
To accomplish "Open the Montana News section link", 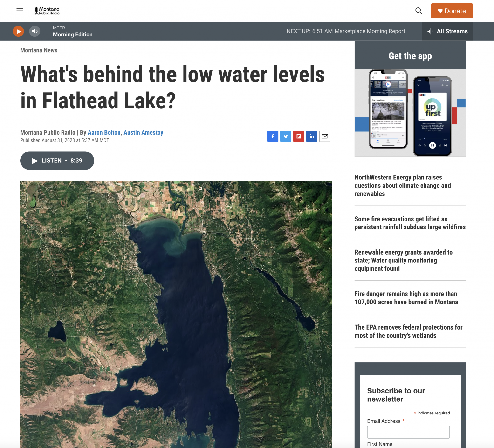I will coord(39,50).
